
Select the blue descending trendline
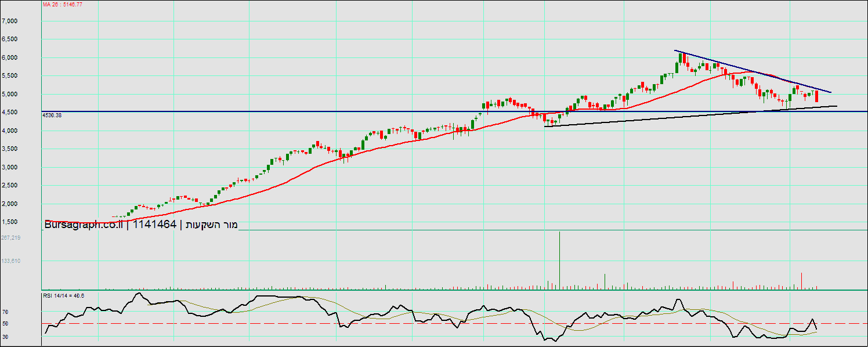tap(754, 73)
